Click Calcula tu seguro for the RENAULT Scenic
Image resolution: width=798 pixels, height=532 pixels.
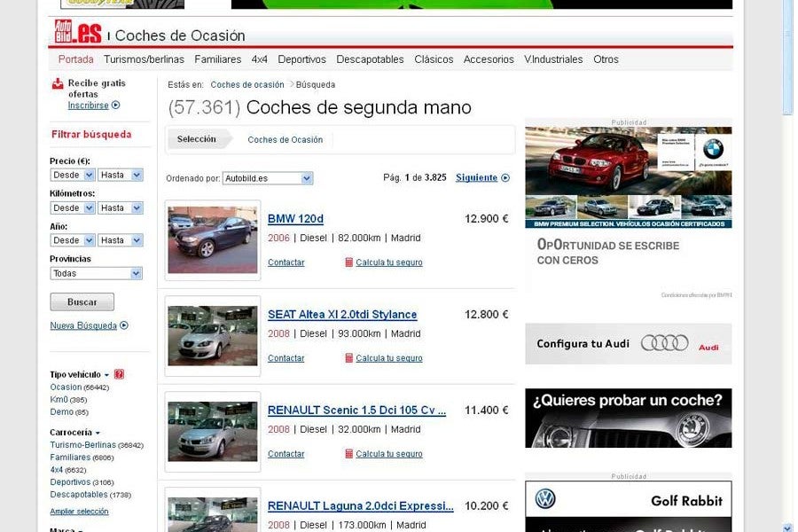[389, 454]
